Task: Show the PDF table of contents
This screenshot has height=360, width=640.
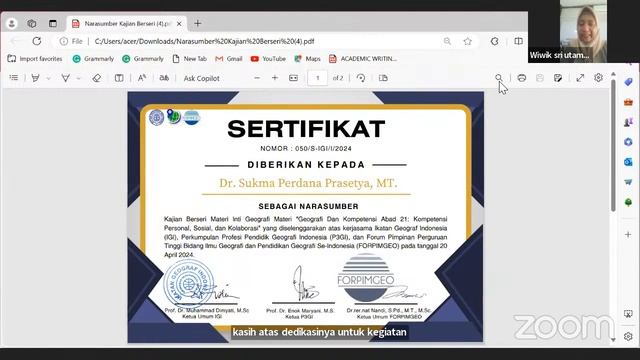Action: tap(14, 78)
